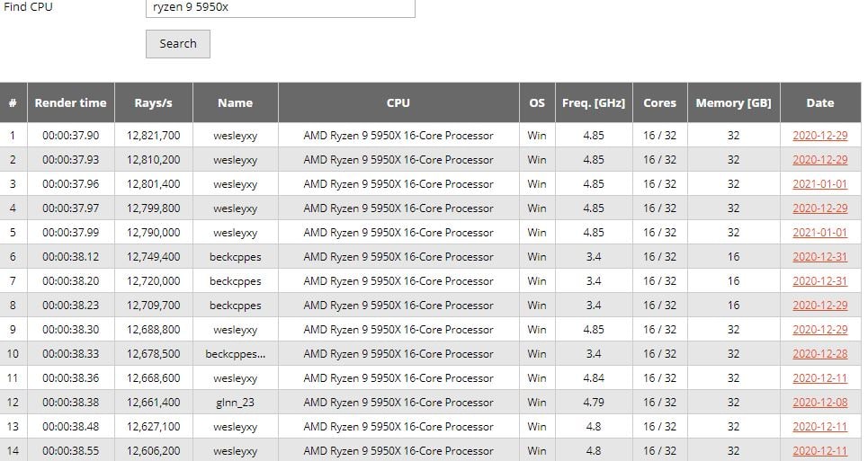Select render time 00:00:37.97

click(70, 208)
